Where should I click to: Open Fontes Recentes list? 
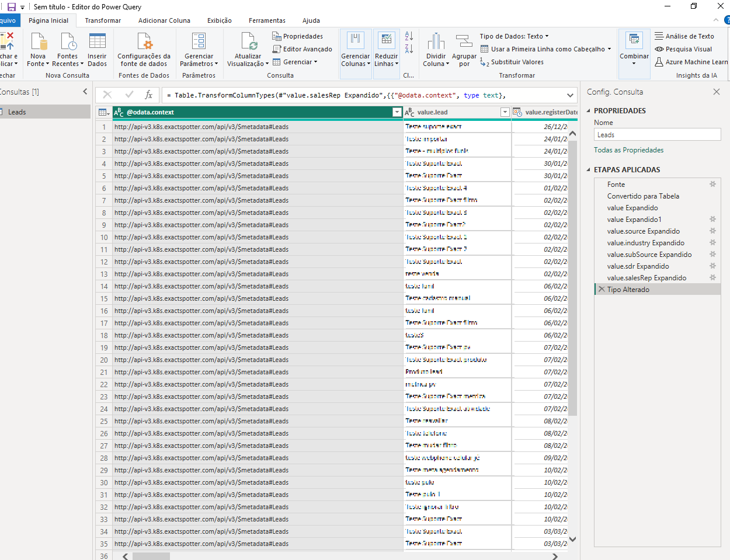[67, 50]
